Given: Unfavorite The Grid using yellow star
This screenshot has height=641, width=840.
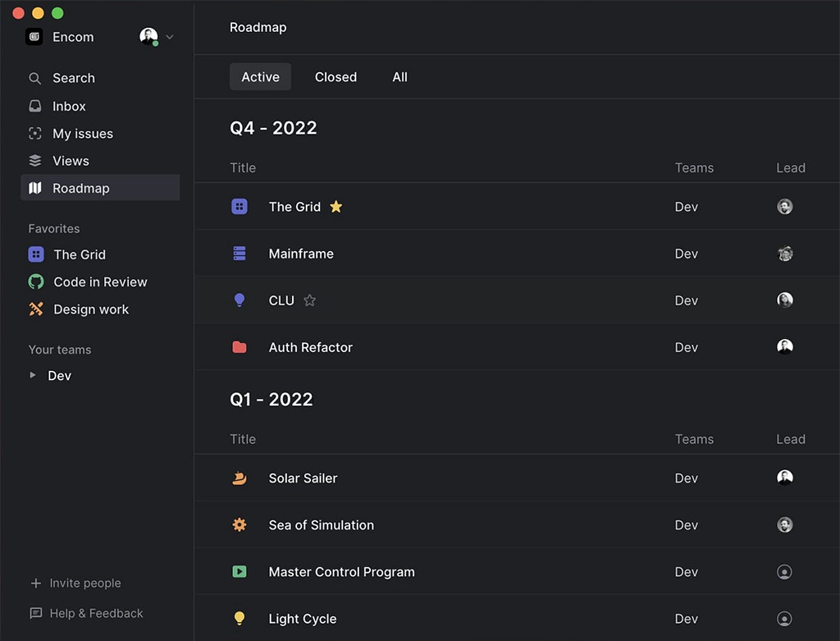Looking at the screenshot, I should tap(336, 206).
